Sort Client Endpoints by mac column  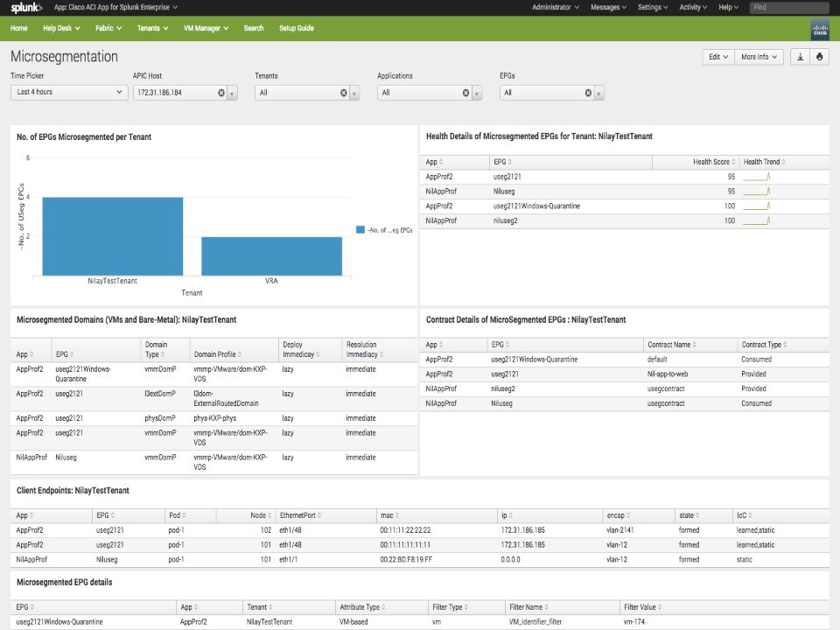(389, 515)
